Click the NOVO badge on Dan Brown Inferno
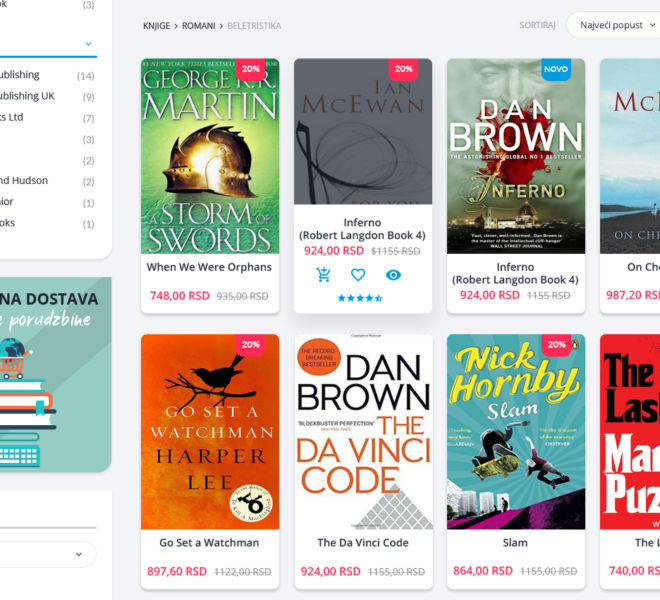 tap(556, 69)
